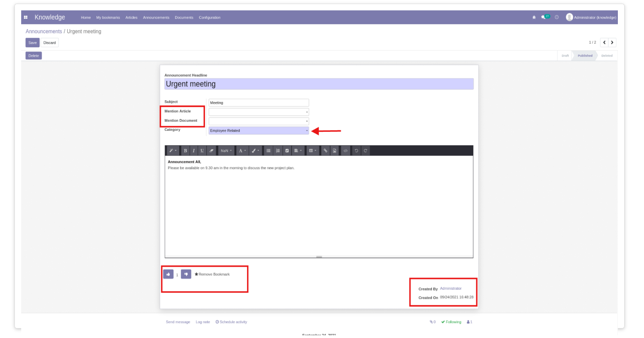This screenshot has width=644, height=338.
Task: Insert a link using the chain icon
Action: point(326,151)
